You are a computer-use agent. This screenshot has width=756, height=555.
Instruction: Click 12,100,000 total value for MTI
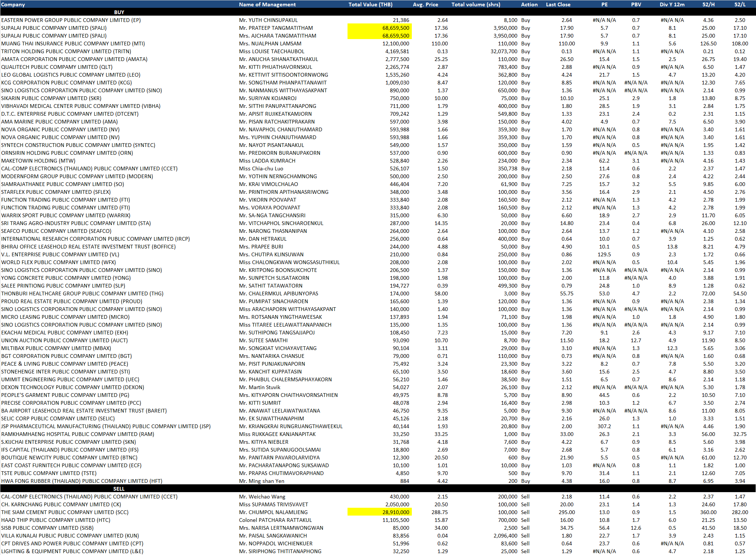[395, 44]
